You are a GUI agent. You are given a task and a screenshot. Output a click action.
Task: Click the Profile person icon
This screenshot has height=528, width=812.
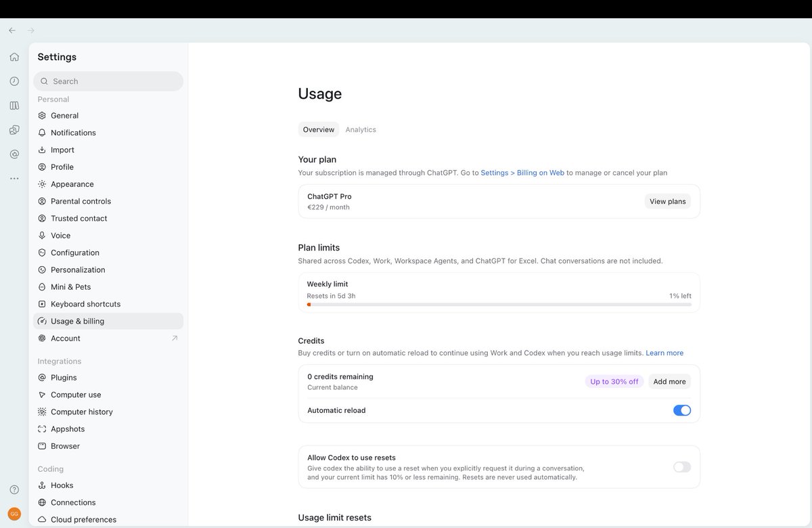[42, 167]
